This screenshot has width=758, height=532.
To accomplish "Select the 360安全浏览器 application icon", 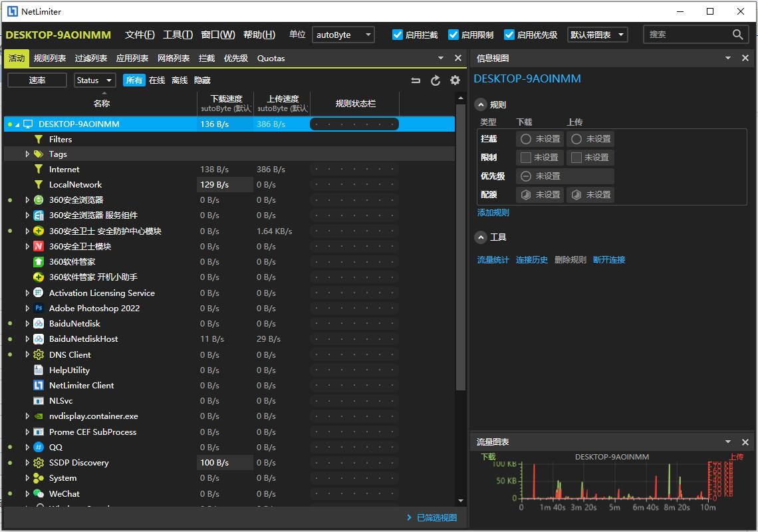I will 39,199.
